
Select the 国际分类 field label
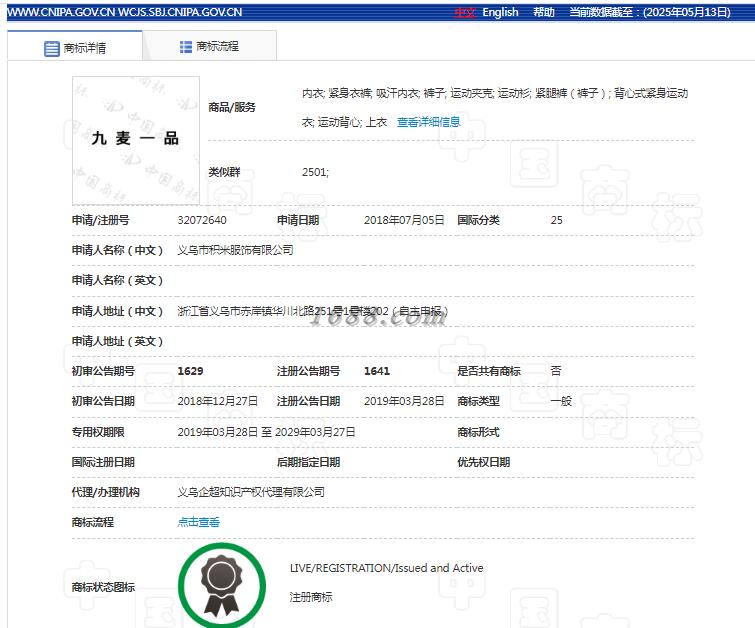pos(478,220)
